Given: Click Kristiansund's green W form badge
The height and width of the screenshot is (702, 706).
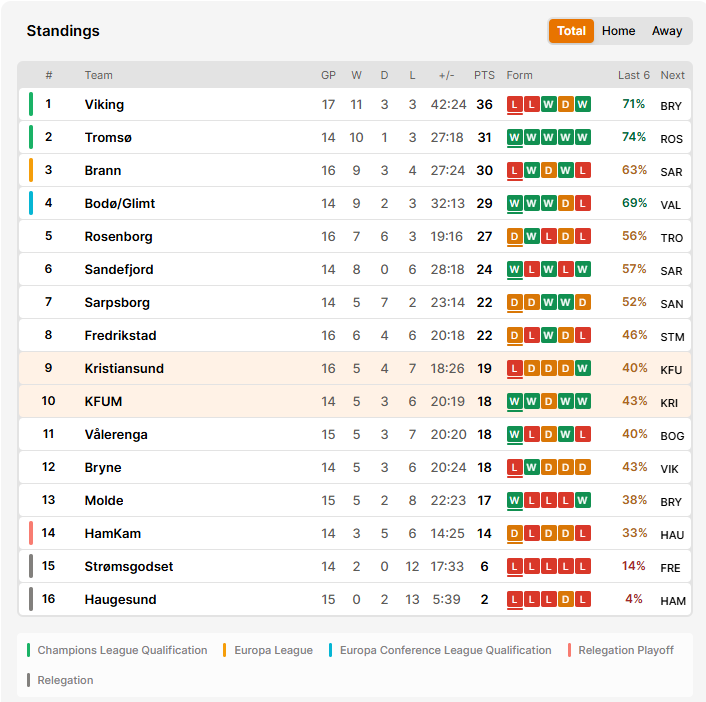Looking at the screenshot, I should 582,368.
